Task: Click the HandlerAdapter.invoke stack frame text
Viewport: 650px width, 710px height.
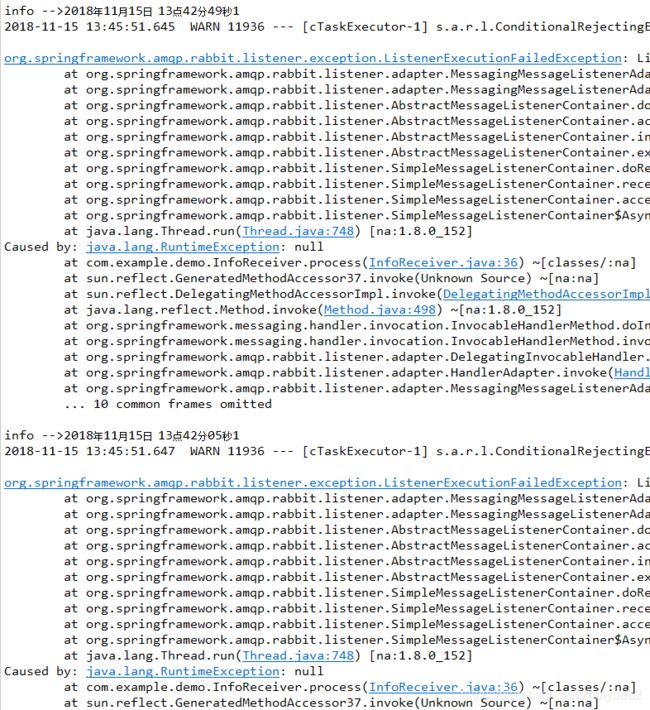Action: coord(357,373)
